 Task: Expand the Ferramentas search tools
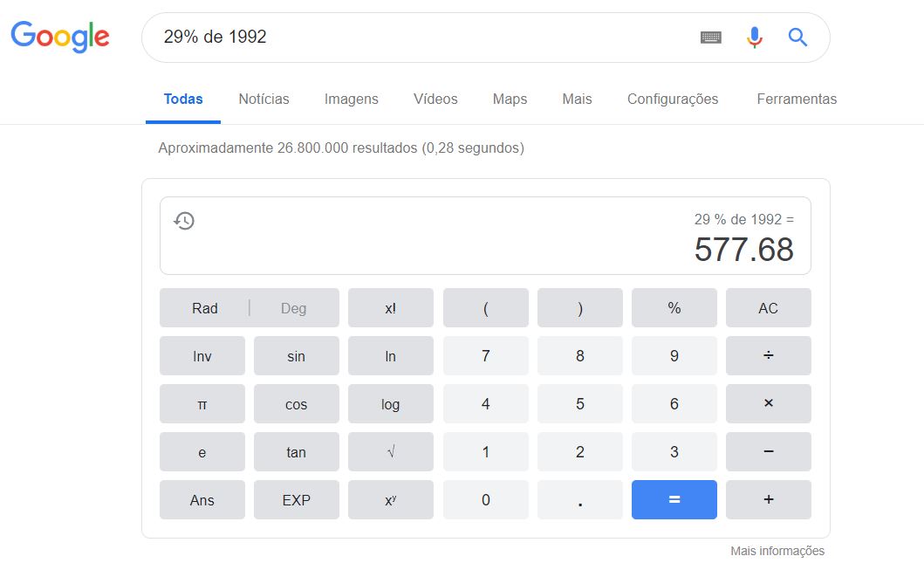pyautogui.click(x=797, y=99)
